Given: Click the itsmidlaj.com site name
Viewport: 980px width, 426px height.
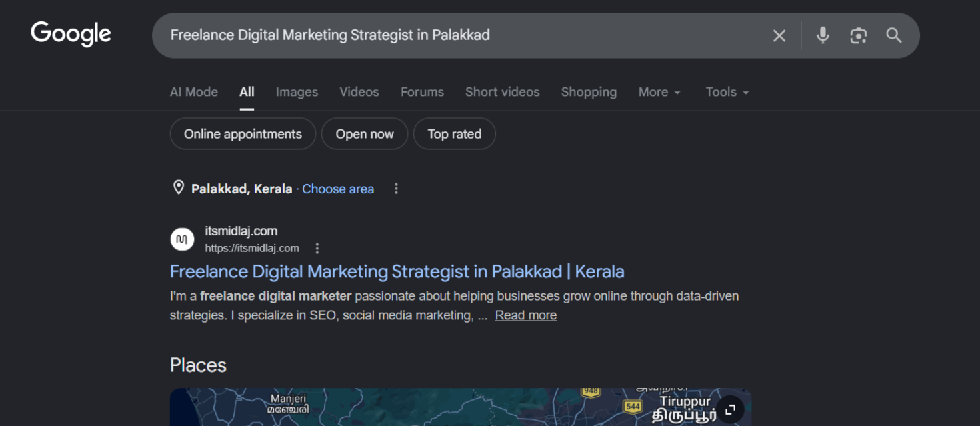Looking at the screenshot, I should click(241, 231).
